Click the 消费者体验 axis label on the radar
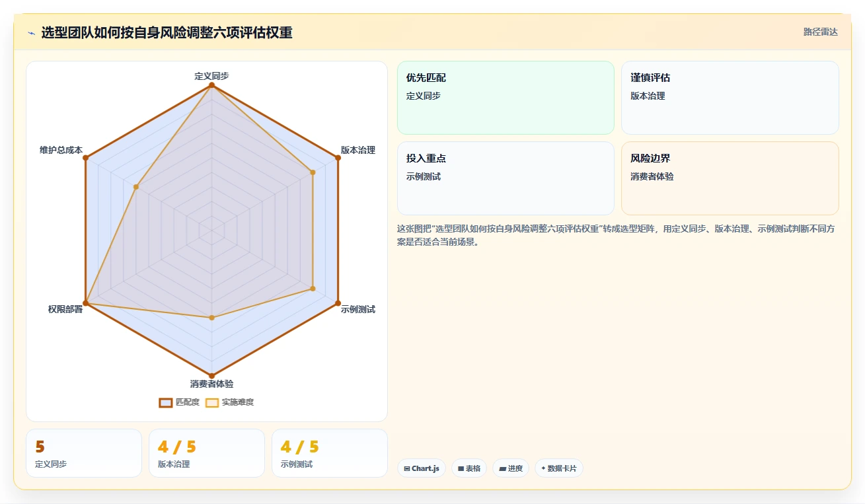This screenshot has height=504, width=865. point(211,384)
